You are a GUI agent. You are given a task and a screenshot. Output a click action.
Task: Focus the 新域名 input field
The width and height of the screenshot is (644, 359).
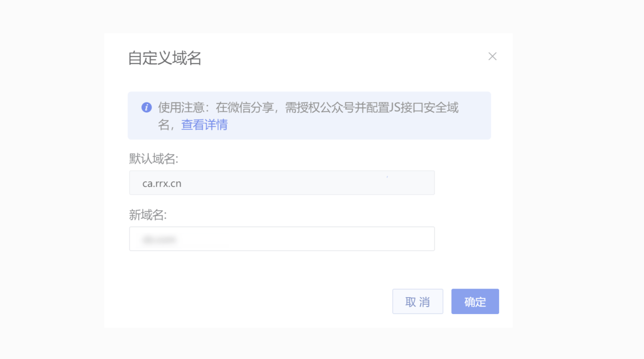(x=282, y=239)
